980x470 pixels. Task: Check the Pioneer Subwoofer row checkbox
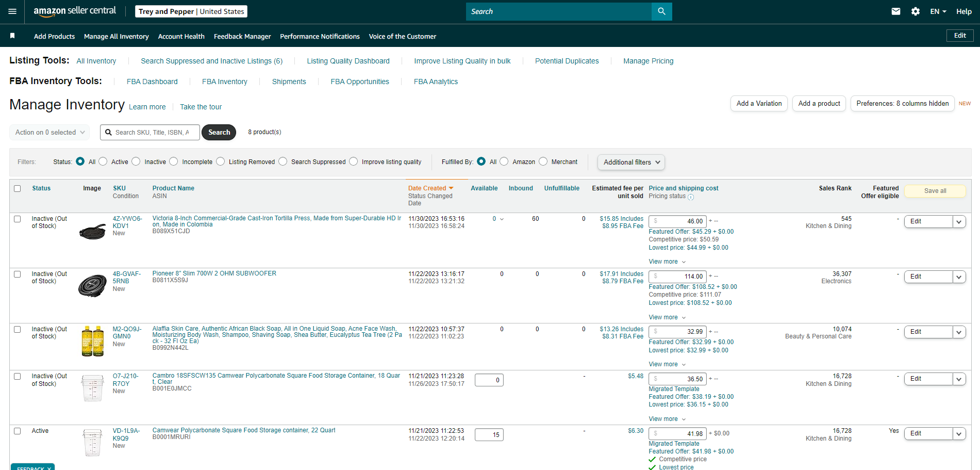[18, 274]
